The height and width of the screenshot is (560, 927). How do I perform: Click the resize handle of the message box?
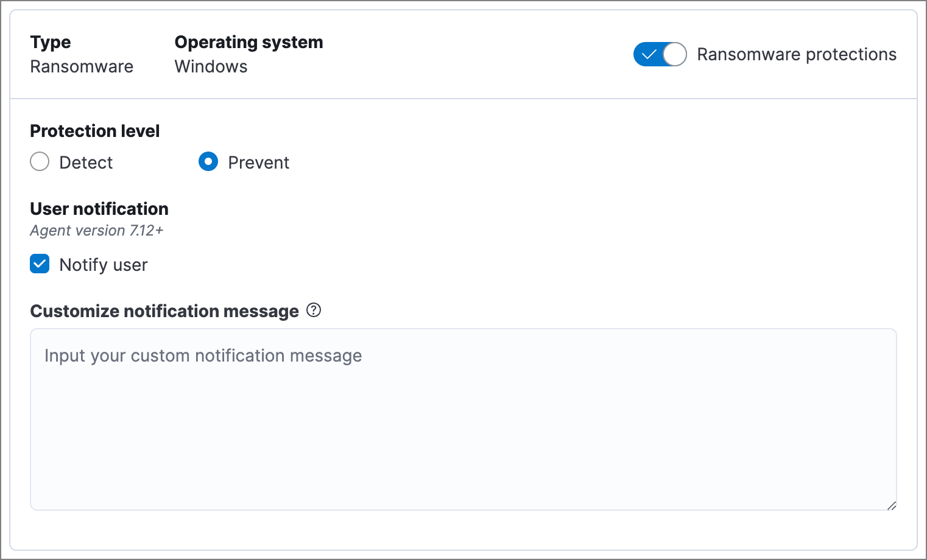[891, 505]
